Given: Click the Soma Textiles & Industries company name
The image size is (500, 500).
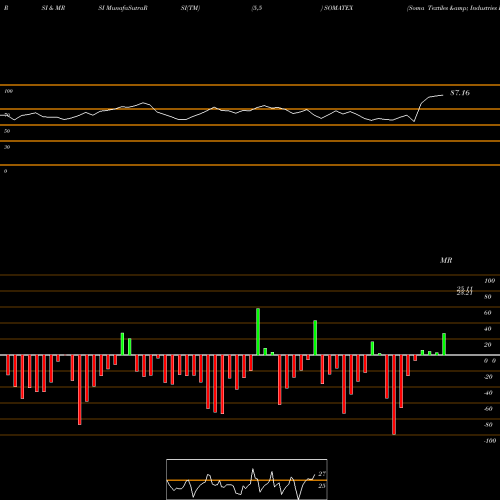Looking at the screenshot, I should 453,8.
